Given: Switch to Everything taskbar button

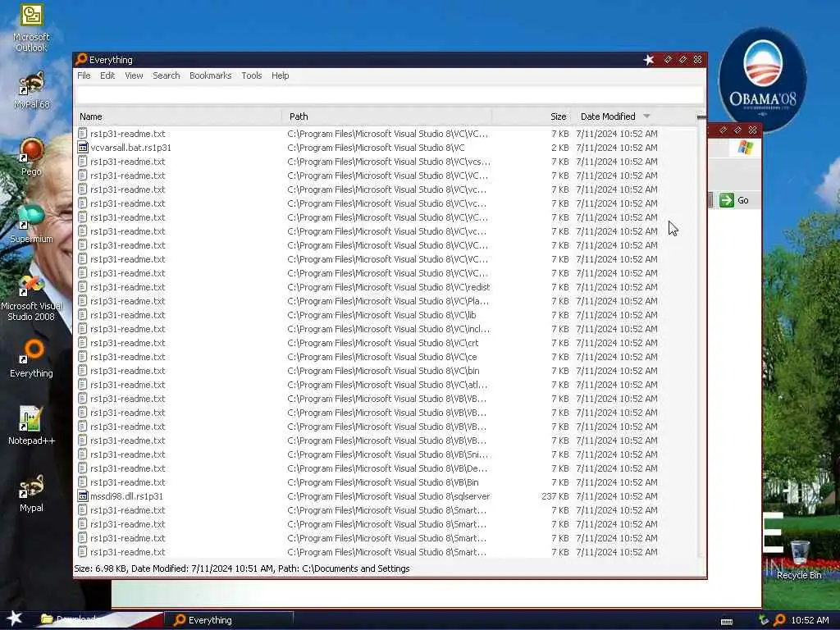Looking at the screenshot, I should [230, 620].
